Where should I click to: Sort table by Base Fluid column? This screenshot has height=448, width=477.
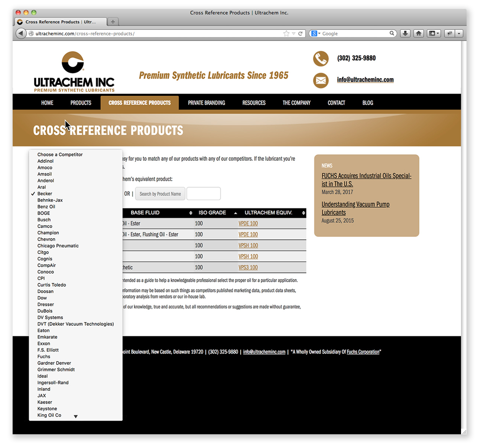coord(191,213)
